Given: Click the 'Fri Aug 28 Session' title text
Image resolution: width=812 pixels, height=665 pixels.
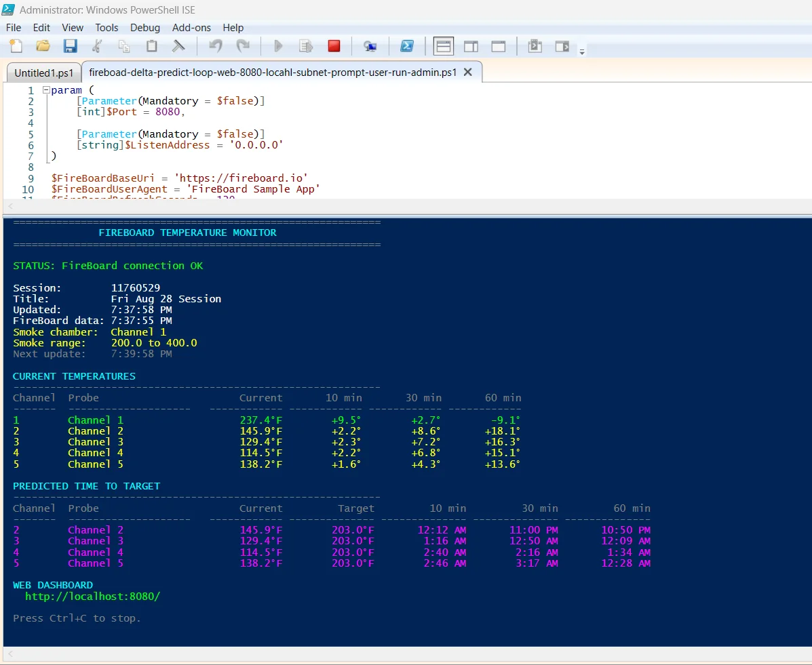Looking at the screenshot, I should click(166, 298).
